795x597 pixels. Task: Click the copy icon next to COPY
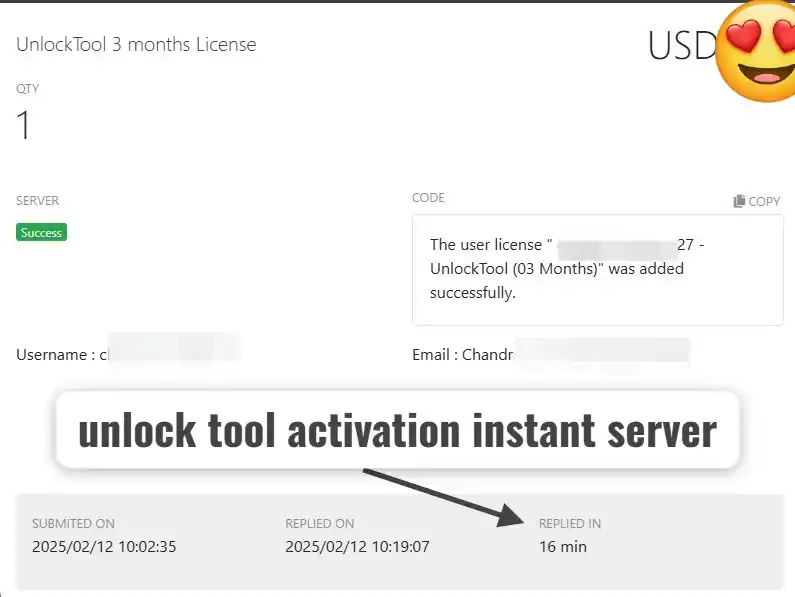[x=739, y=201]
